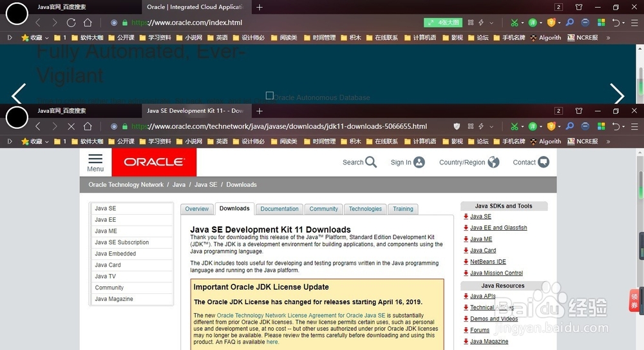The height and width of the screenshot is (350, 644).
Task: Open hamburger main menu of JDK downloads window
Action: (634, 126)
